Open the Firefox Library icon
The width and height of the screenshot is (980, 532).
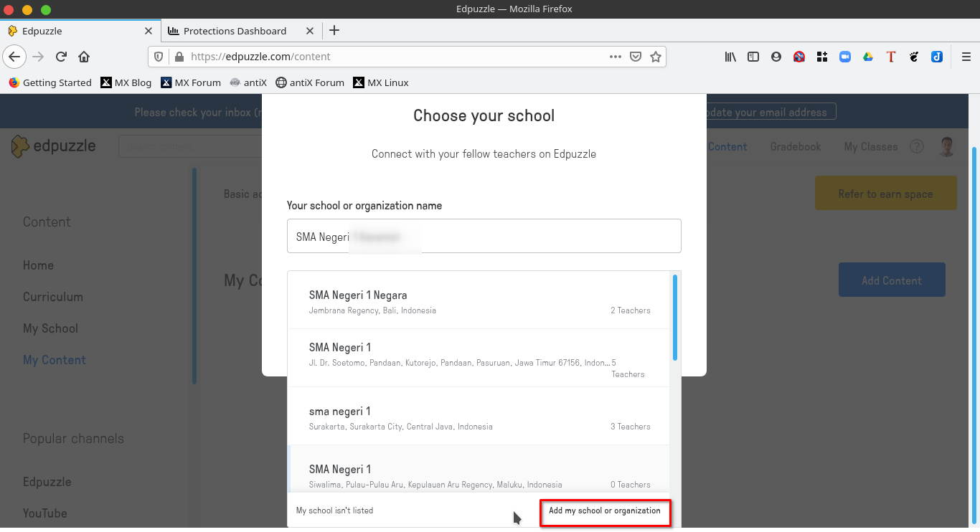tap(730, 57)
